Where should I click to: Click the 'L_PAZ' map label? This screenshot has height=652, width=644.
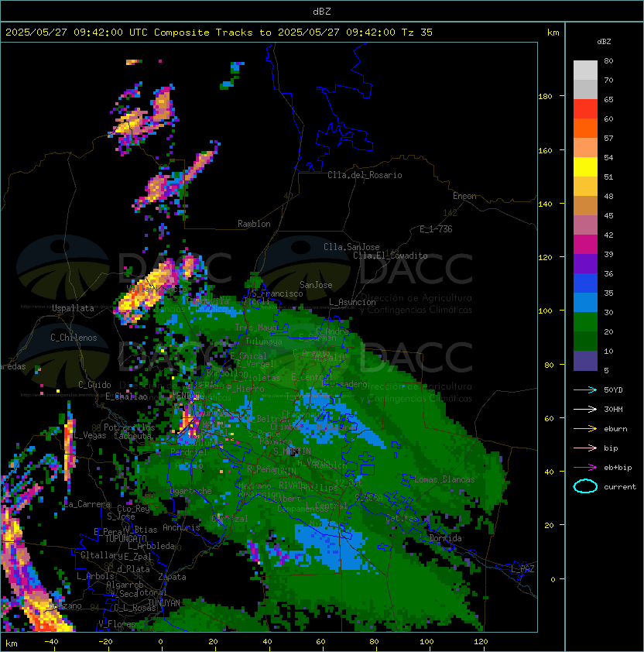click(522, 569)
